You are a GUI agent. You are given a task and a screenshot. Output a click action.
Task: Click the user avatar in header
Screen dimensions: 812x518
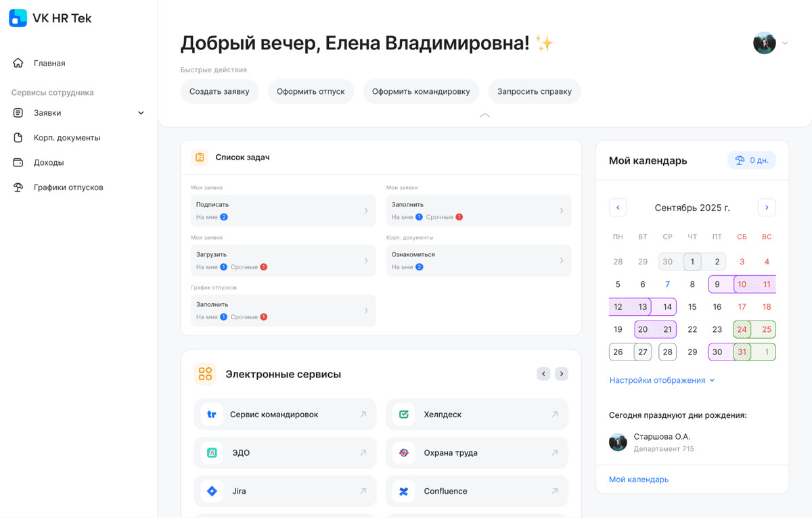coord(765,43)
